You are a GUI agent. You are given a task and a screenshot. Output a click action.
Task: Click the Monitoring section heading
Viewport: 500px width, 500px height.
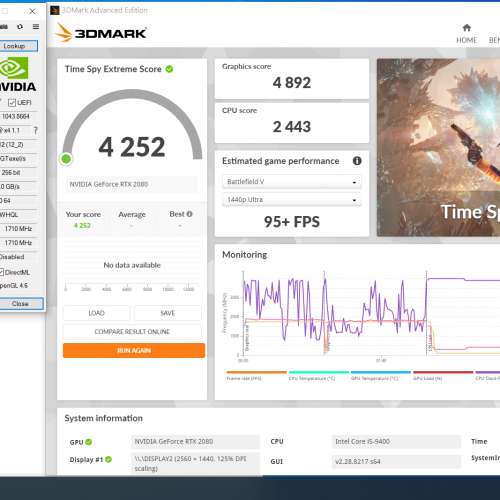click(x=245, y=255)
